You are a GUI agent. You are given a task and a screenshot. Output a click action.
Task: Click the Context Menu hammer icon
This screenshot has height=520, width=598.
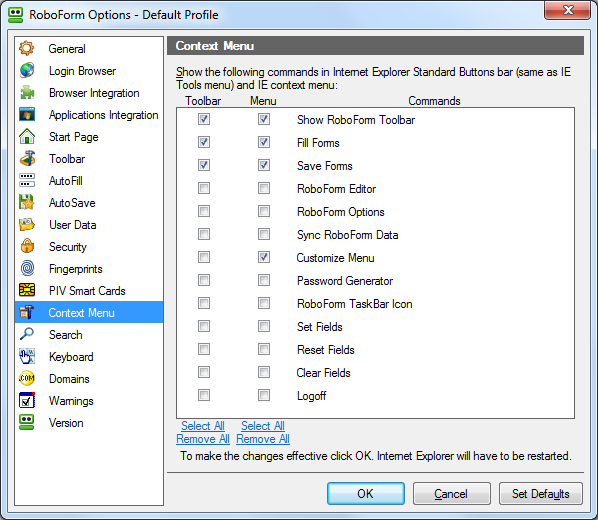click(x=27, y=312)
